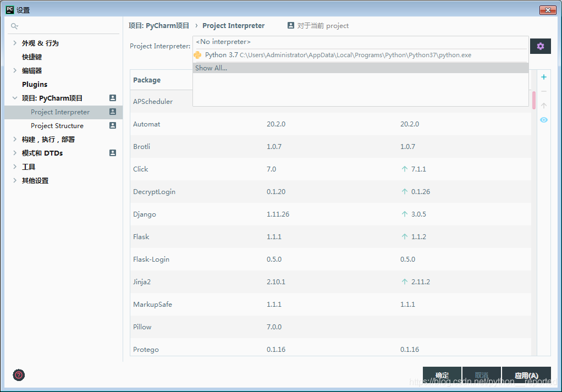Click 项目: PyCharm项目 breadcrumb link
Viewport: 562px width, 392px height.
[159, 25]
